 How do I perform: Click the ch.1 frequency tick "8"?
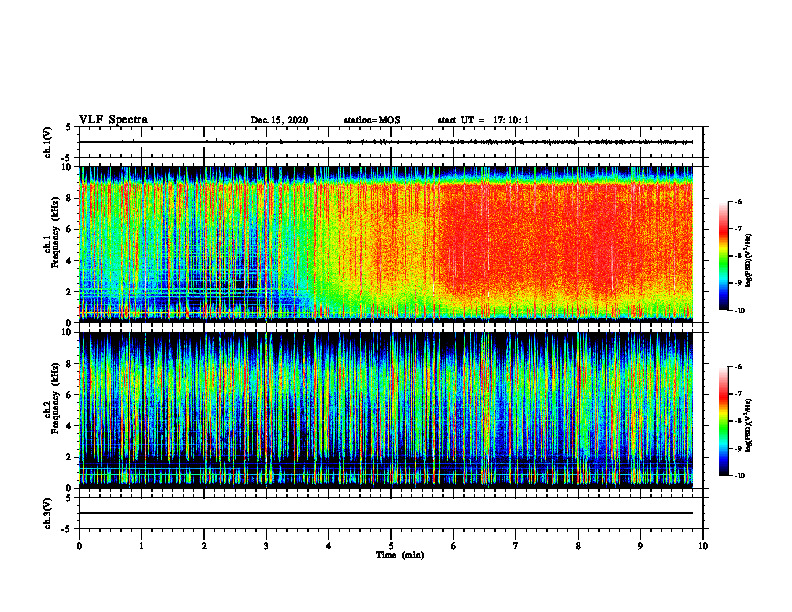point(69,198)
